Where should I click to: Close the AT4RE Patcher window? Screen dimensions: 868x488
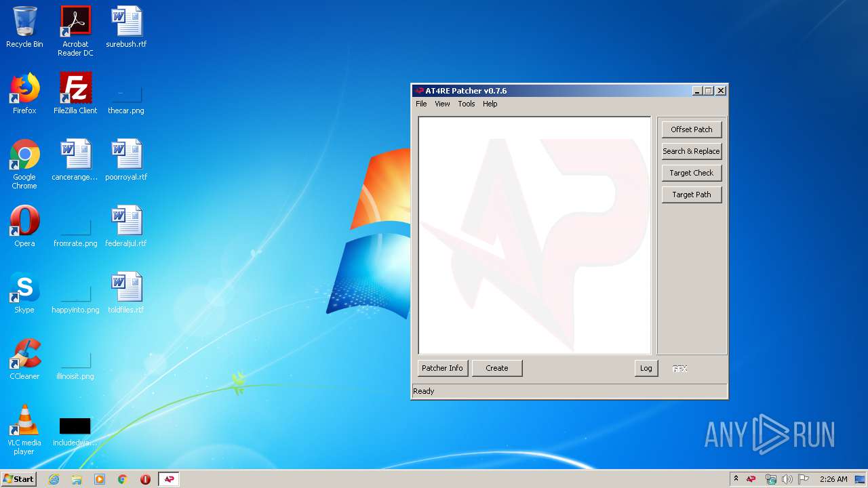click(x=721, y=91)
